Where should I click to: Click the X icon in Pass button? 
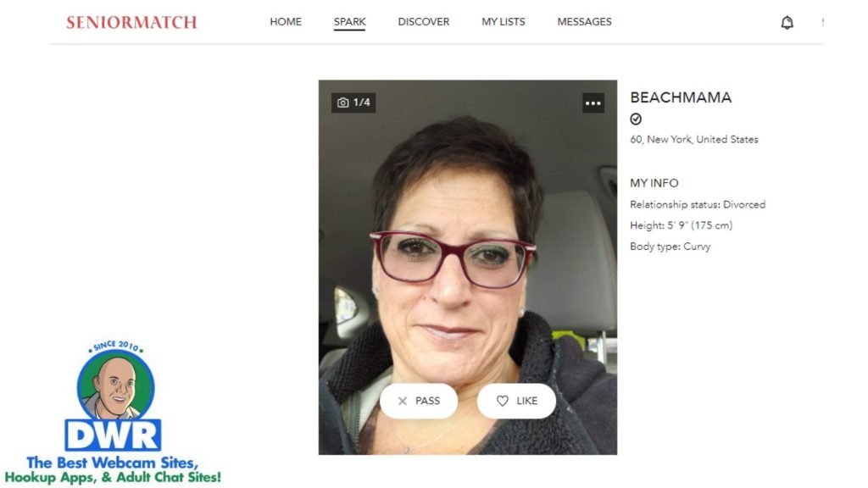pos(403,401)
